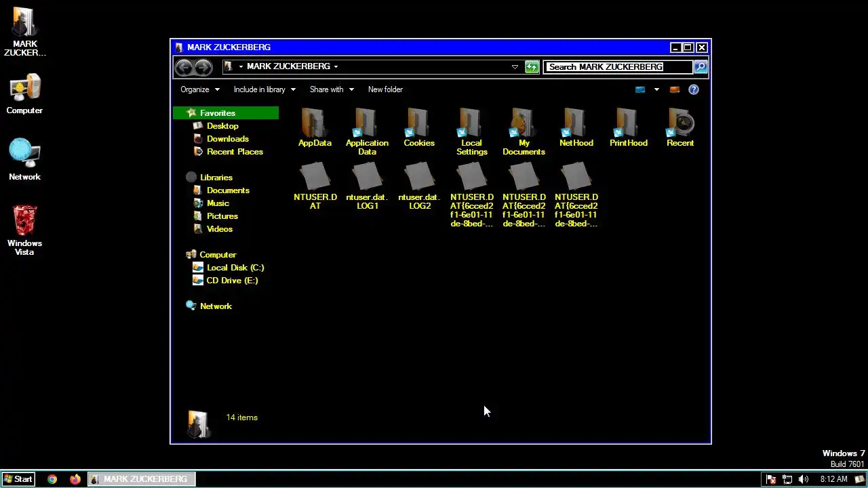Click the 8:12 AM taskbar clock

pyautogui.click(x=833, y=479)
